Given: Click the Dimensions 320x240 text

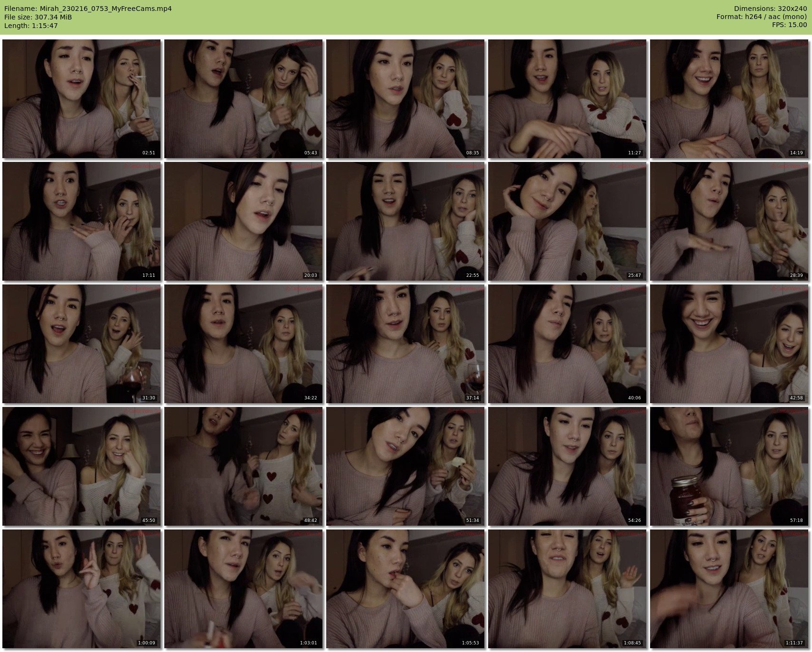Looking at the screenshot, I should tap(770, 9).
